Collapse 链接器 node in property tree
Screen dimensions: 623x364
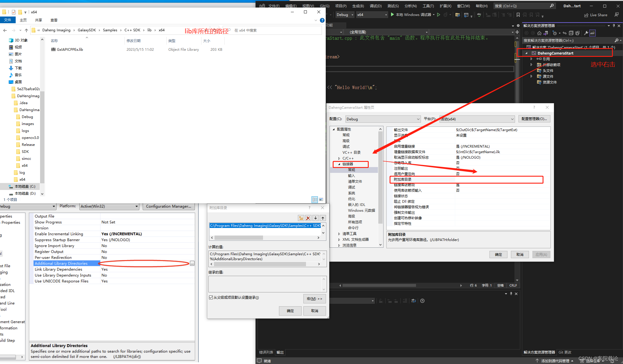pyautogui.click(x=339, y=164)
